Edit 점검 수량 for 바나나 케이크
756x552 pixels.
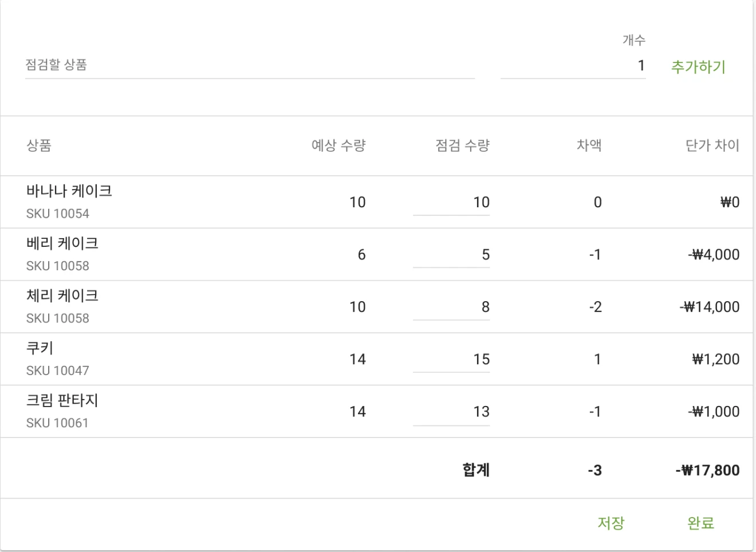(451, 202)
